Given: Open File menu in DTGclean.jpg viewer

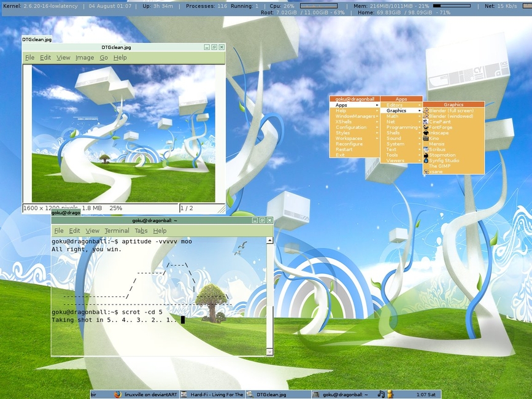Looking at the screenshot, I should (x=30, y=58).
